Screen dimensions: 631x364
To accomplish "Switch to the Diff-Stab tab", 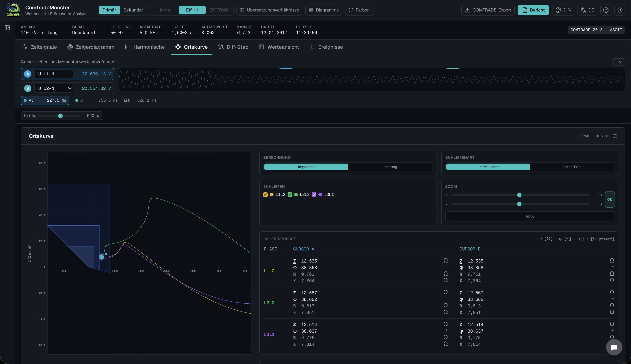I will click(233, 47).
